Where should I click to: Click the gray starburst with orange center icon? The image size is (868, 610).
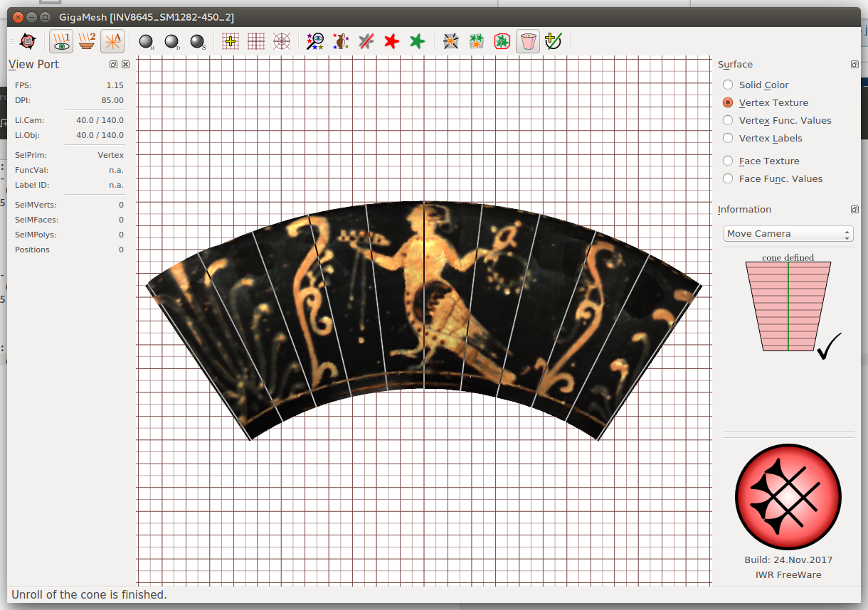click(x=450, y=42)
